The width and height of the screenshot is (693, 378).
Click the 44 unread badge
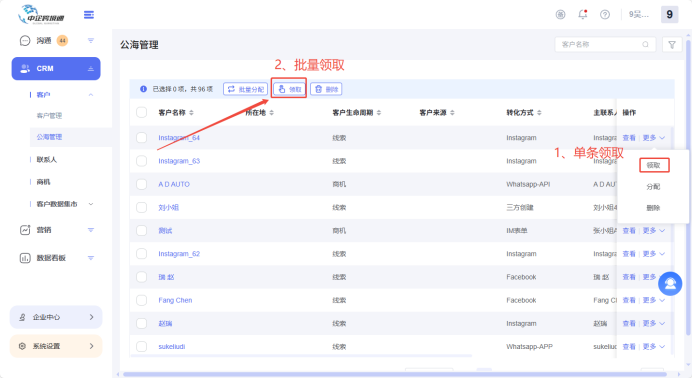[62, 41]
